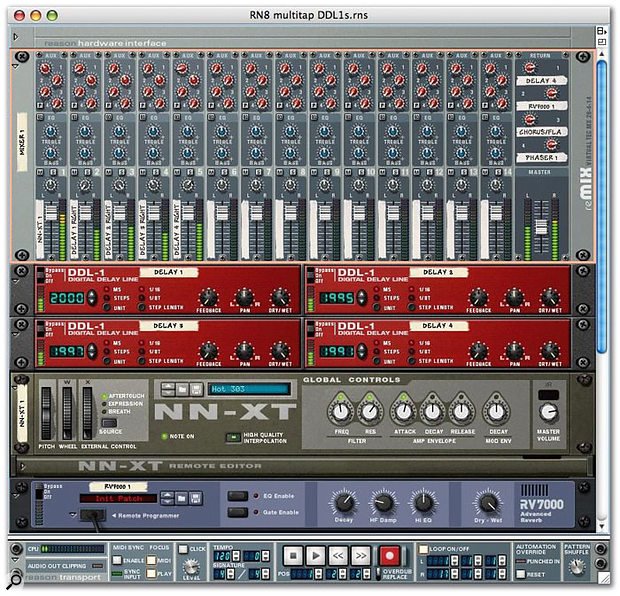This screenshot has height=596, width=620.
Task: Click the Delay 4 Pan knob
Action: point(514,351)
